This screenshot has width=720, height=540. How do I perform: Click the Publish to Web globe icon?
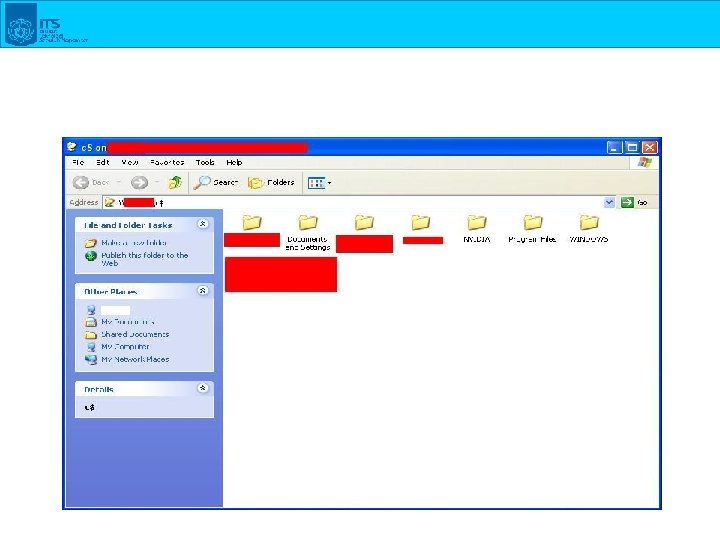90,256
